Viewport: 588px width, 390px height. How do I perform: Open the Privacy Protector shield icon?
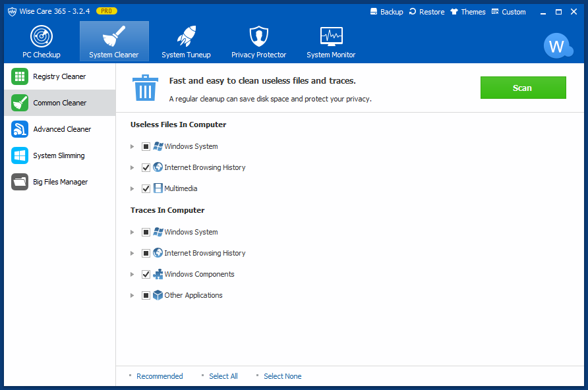(x=259, y=36)
